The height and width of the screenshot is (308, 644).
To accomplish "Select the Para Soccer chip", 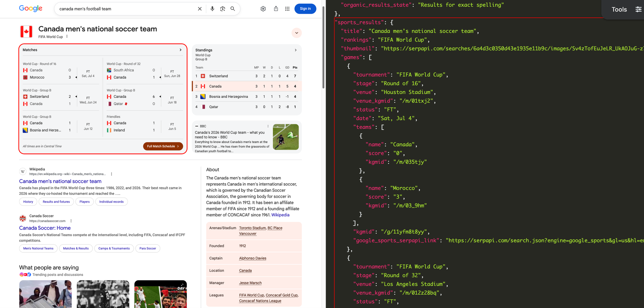I will (148, 249).
